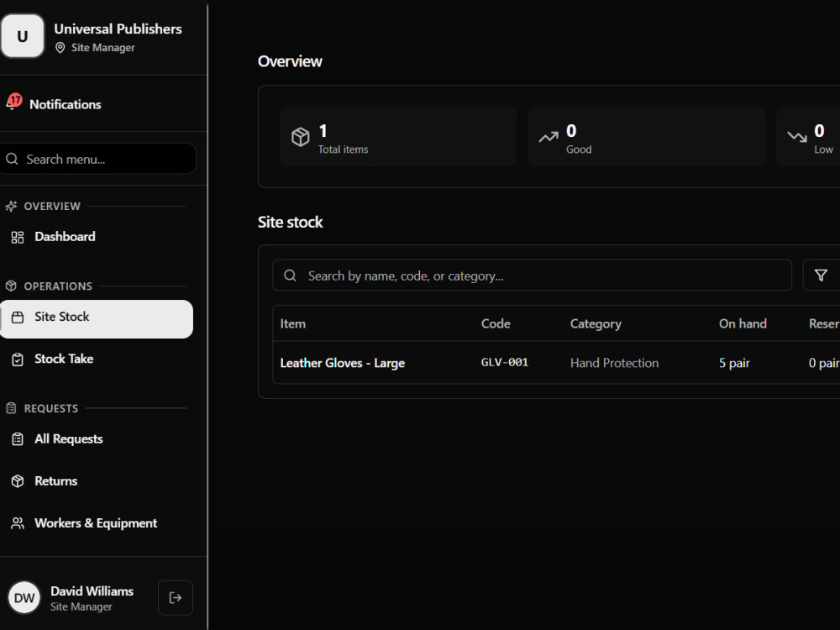Click the Overview heading in main panel

point(290,61)
